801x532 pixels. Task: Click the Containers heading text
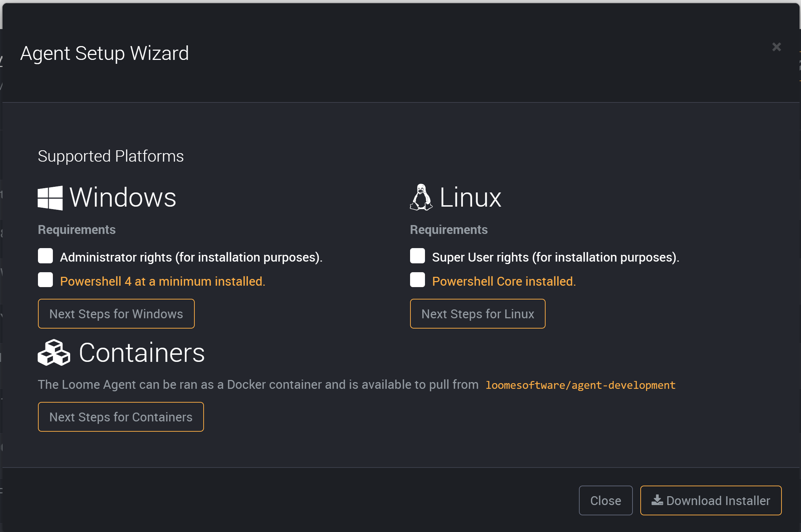coord(142,353)
